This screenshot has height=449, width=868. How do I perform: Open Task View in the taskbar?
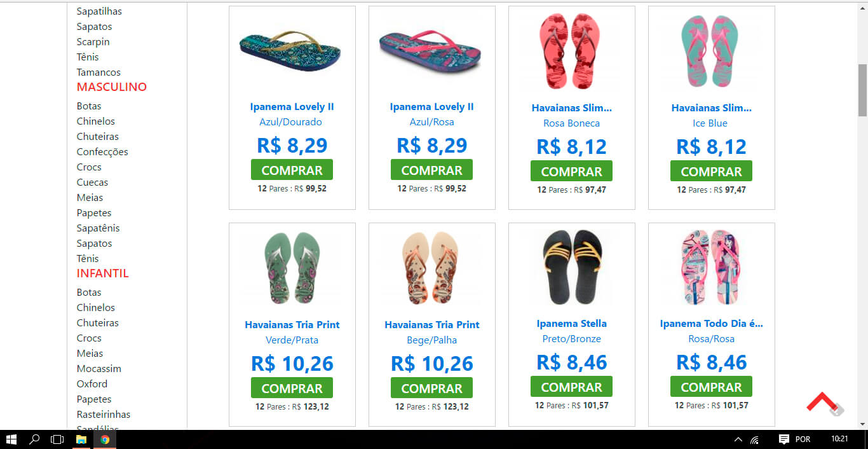click(x=57, y=439)
